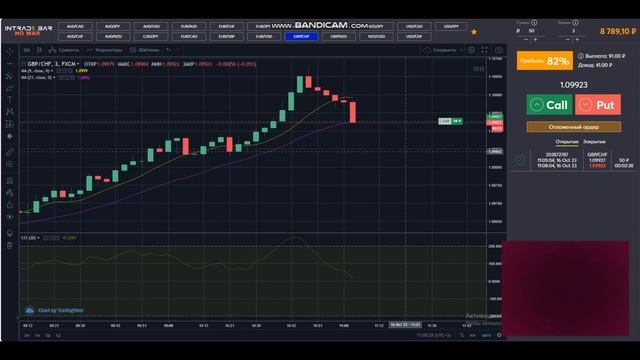The height and width of the screenshot is (360, 640).
Task: Select the zoom-in tool in sidebar
Action: coord(10,164)
